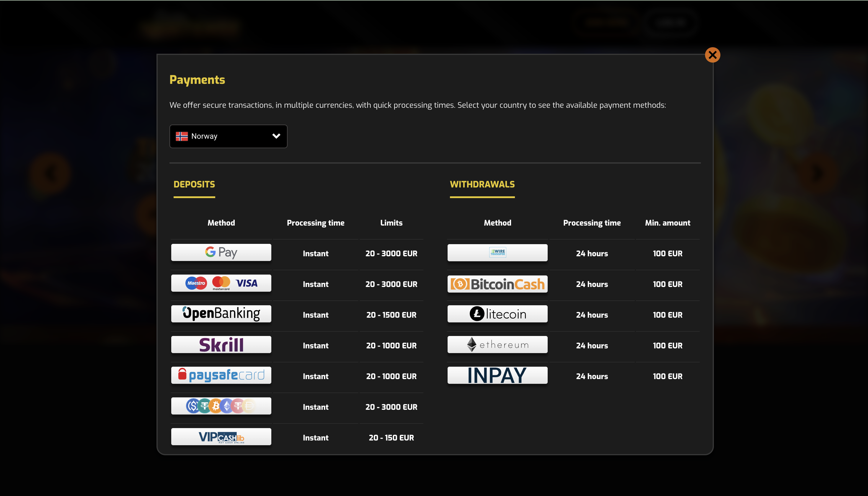Click the paysafecard limit 20 - 1000 EUR
Image resolution: width=868 pixels, height=496 pixels.
pos(391,376)
